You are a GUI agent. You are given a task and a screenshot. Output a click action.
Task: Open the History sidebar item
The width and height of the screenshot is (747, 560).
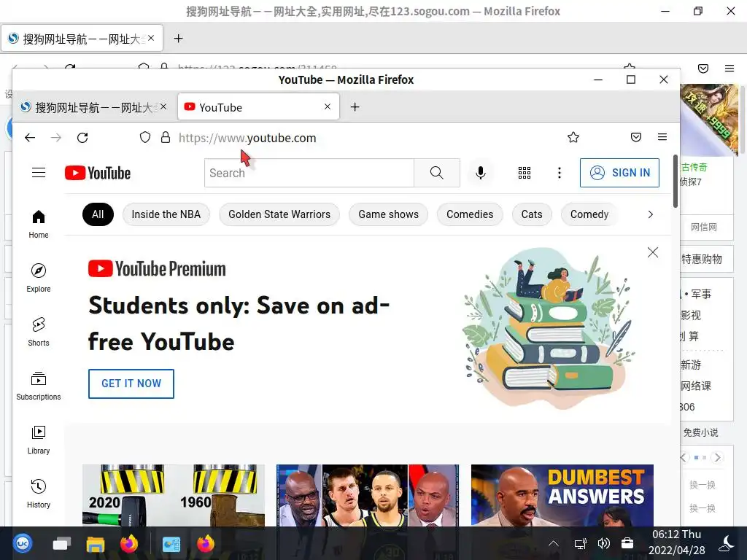tap(39, 494)
